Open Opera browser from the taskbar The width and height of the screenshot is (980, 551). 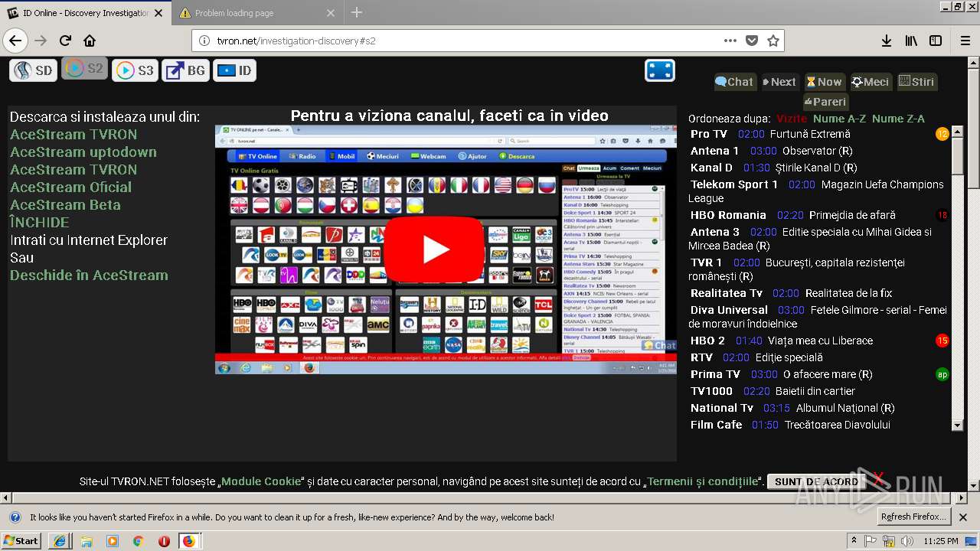(x=164, y=541)
